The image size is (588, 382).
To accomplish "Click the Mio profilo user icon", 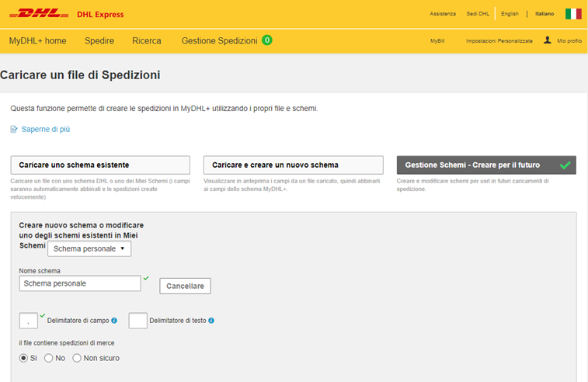I will 548,40.
